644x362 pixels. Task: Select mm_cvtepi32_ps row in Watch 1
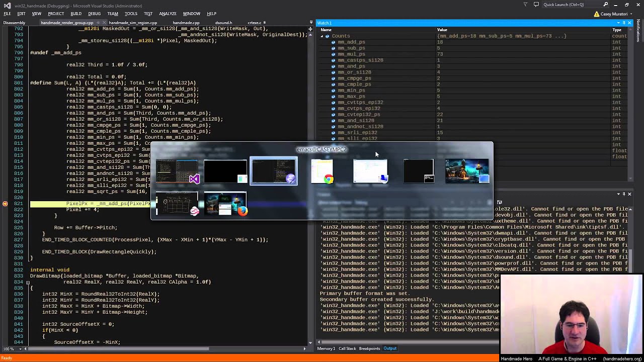click(x=473, y=115)
